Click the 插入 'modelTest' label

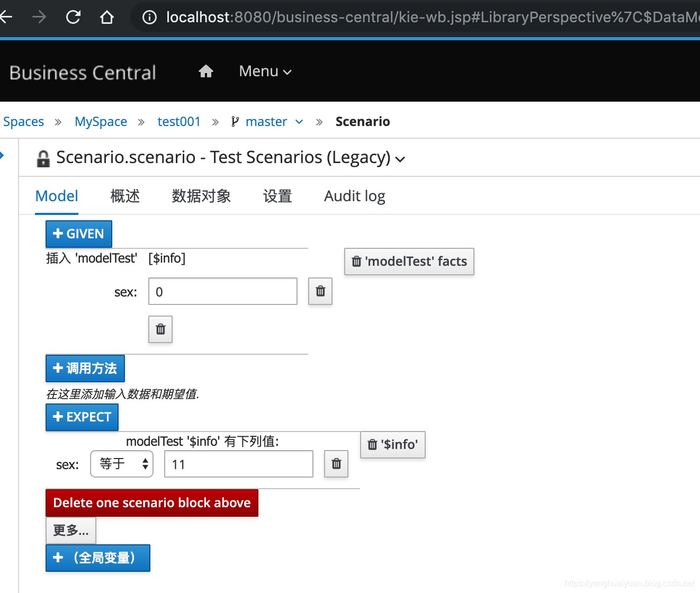92,258
